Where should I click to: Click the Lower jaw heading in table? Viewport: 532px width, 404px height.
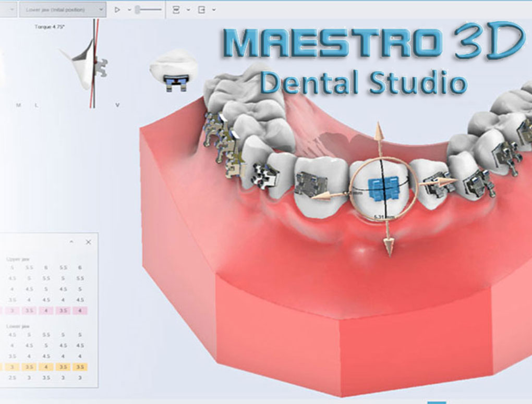click(18, 326)
